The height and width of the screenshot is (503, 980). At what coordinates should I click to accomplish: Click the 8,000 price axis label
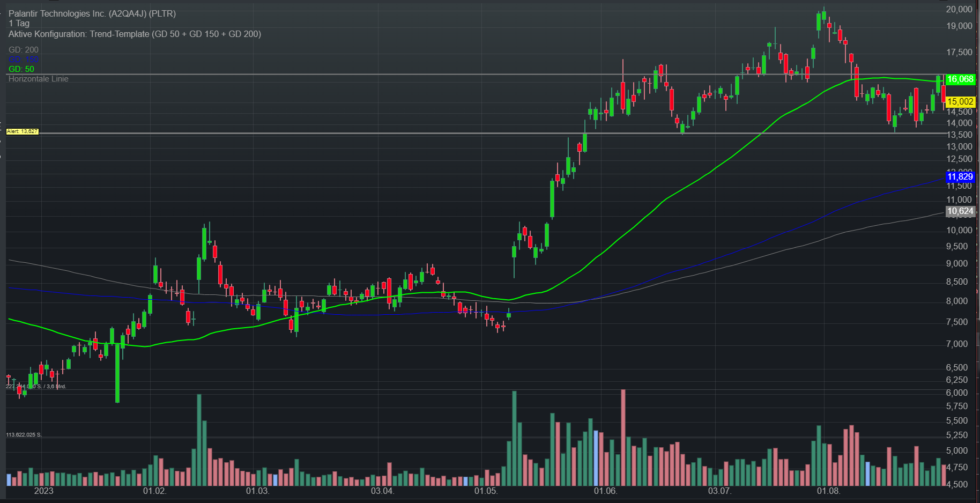(x=957, y=301)
